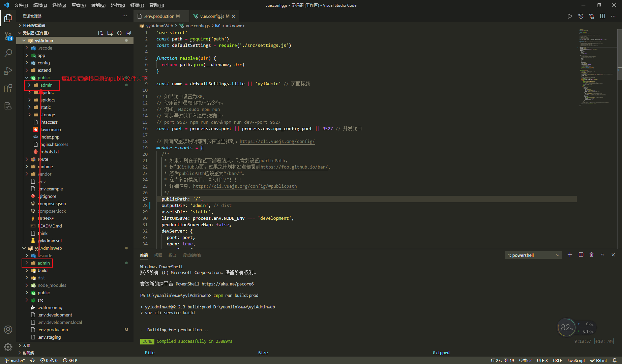622x364 pixels.
Task: Open file timeline history icon
Action: click(x=581, y=16)
